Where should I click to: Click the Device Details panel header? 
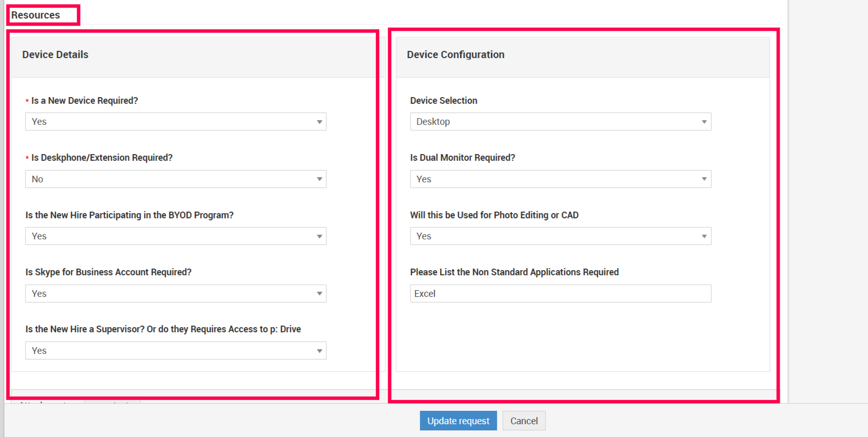55,55
